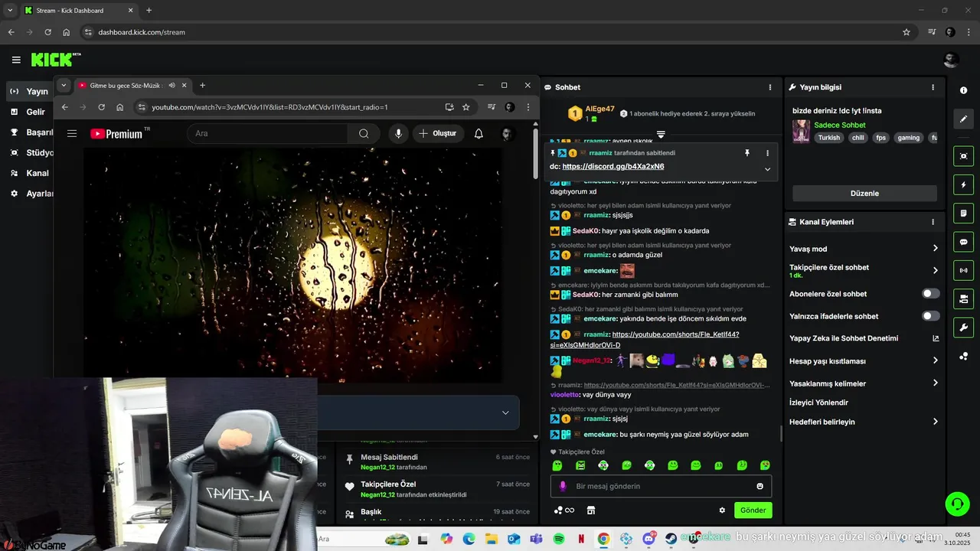Click the points infinity icon below chat

pos(564,510)
